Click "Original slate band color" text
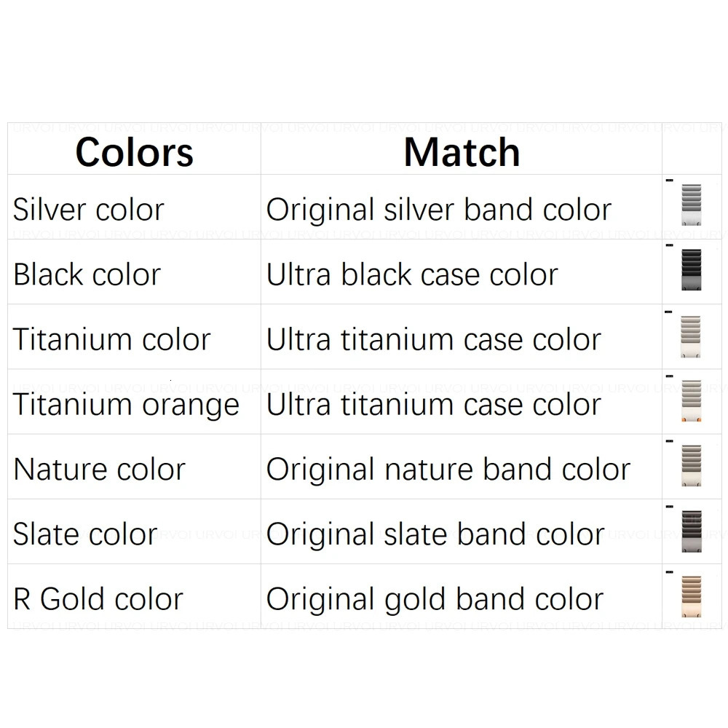Screen dimensions: 728x728 pos(435,534)
